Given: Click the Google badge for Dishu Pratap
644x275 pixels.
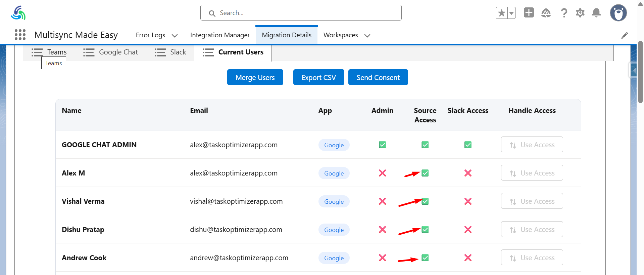Looking at the screenshot, I should 334,230.
